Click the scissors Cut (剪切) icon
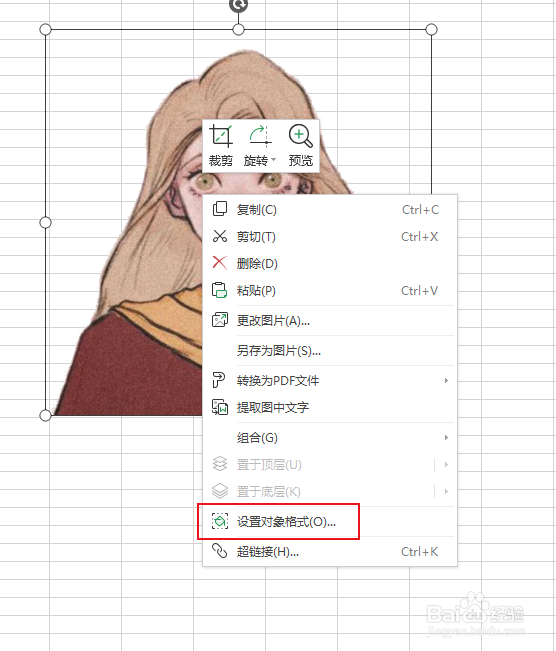This screenshot has width=556, height=651. (x=220, y=236)
